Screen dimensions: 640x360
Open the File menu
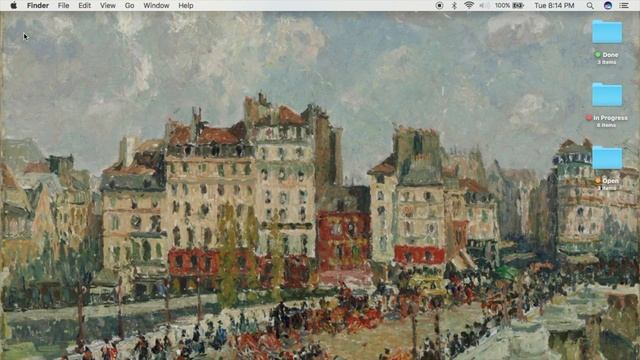(x=63, y=5)
